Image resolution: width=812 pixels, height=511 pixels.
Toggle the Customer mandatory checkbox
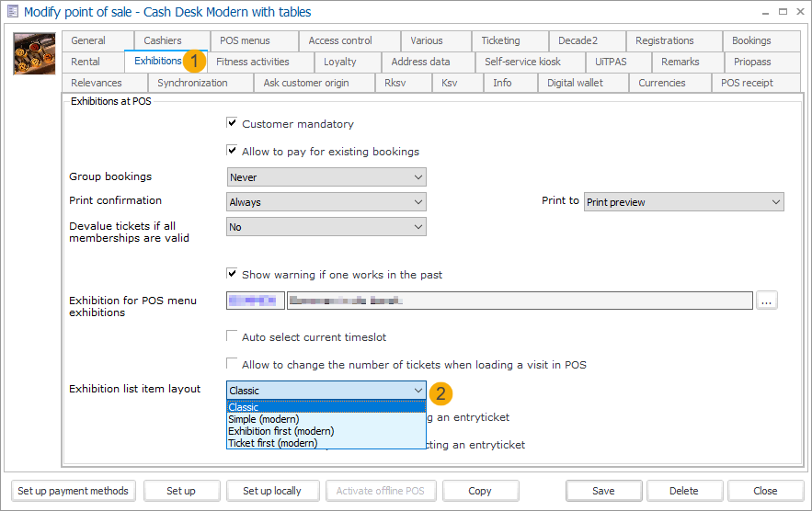click(233, 123)
